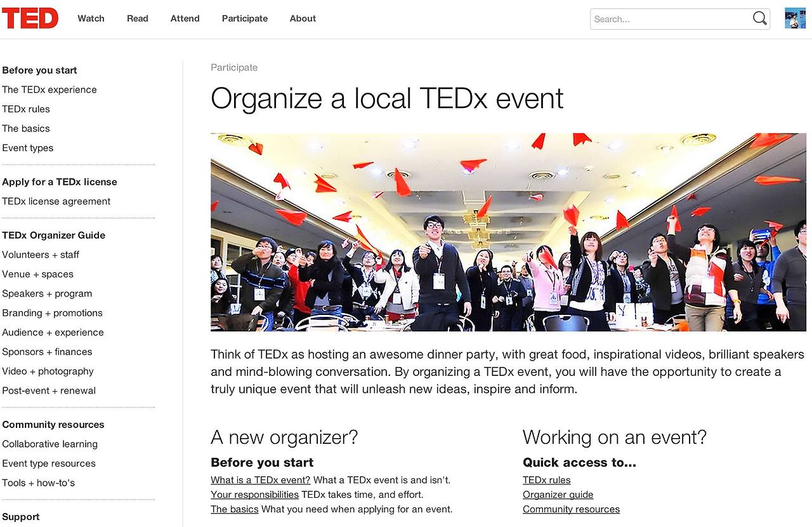This screenshot has width=812, height=527.
Task: View the TEDx license agreement
Action: [x=56, y=201]
